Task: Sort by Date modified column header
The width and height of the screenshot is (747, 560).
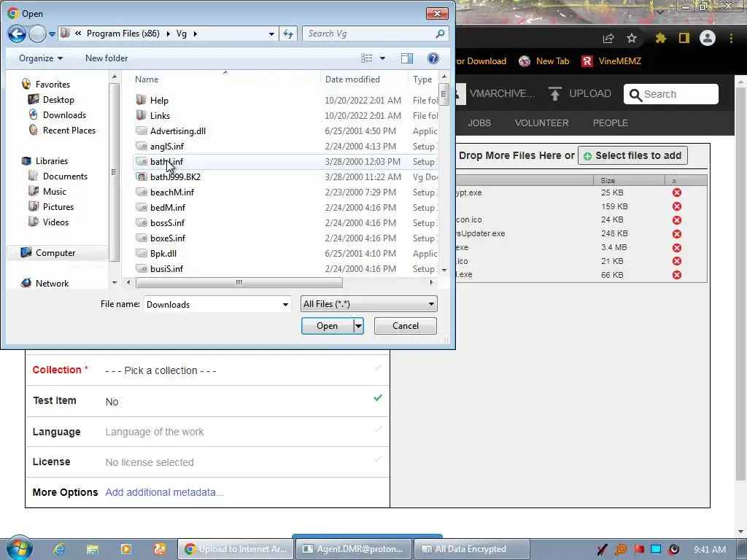Action: pos(352,79)
